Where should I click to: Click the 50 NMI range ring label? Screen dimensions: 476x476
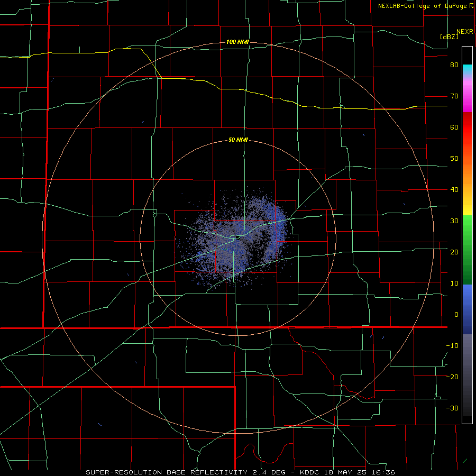tap(238, 140)
